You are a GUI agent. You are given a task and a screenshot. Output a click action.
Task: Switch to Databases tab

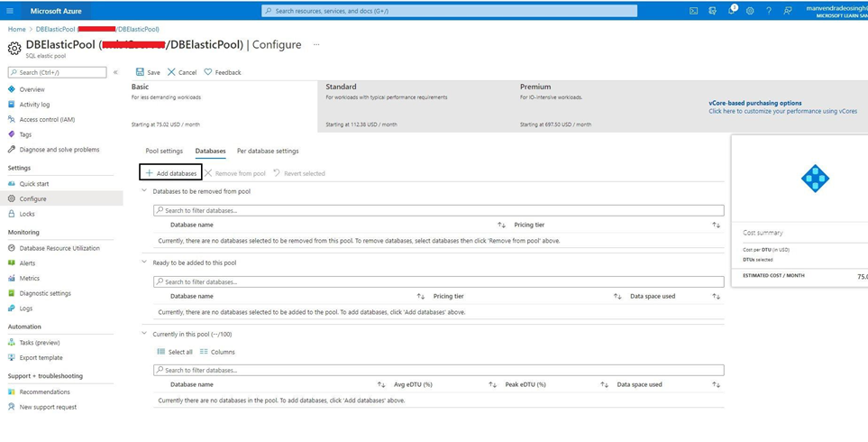coord(210,151)
